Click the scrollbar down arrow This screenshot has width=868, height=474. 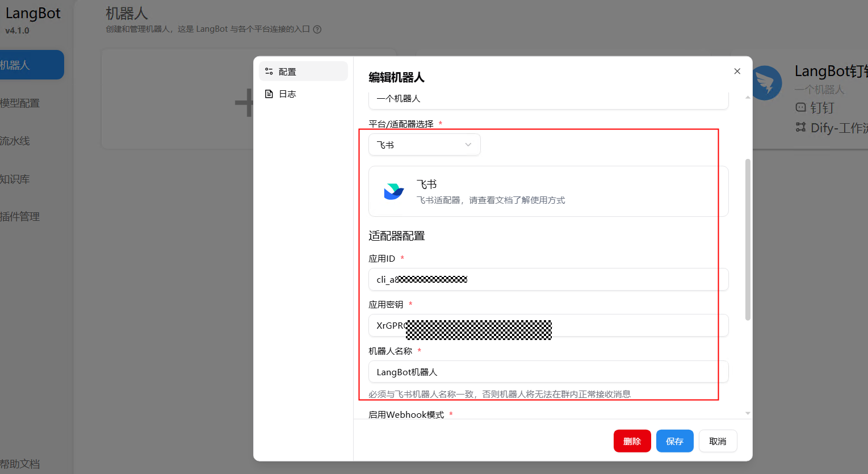pyautogui.click(x=748, y=413)
